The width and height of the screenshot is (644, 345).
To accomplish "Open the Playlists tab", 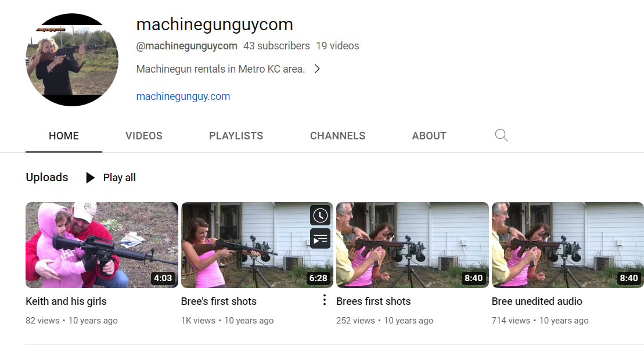I will (x=236, y=136).
